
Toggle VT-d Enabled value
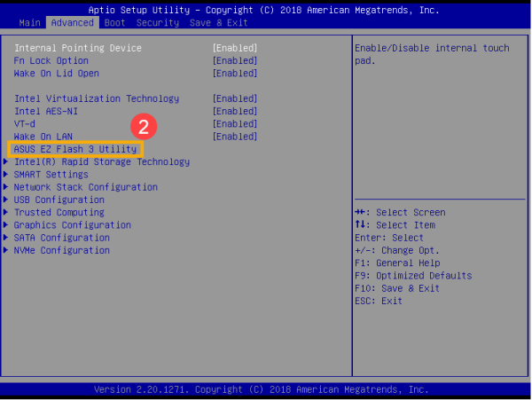[235, 124]
